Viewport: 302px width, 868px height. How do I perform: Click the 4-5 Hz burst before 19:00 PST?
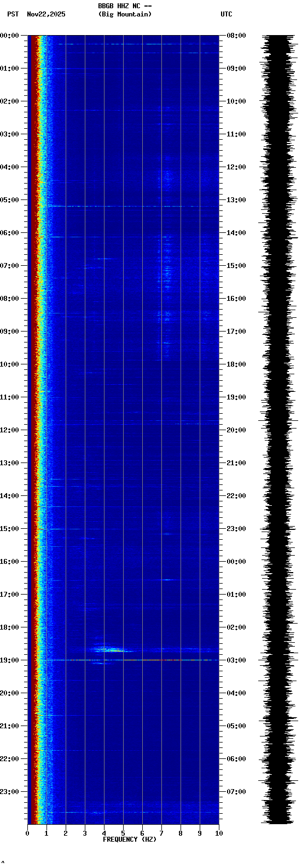(112, 649)
